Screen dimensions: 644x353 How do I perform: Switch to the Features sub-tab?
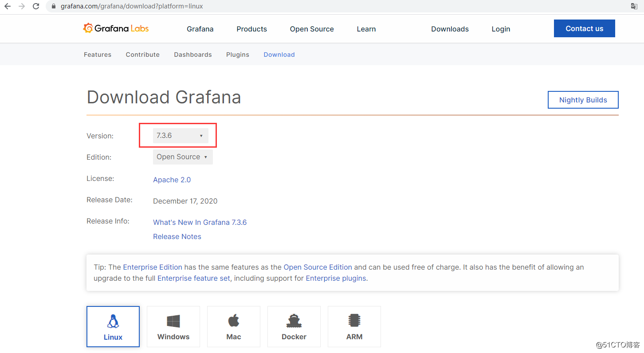point(98,55)
